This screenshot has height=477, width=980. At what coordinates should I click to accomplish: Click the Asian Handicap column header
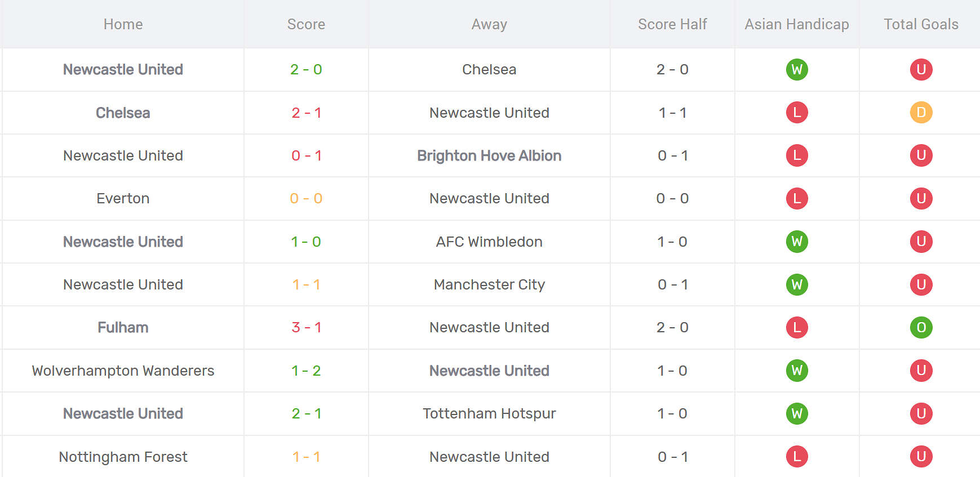[x=796, y=24]
